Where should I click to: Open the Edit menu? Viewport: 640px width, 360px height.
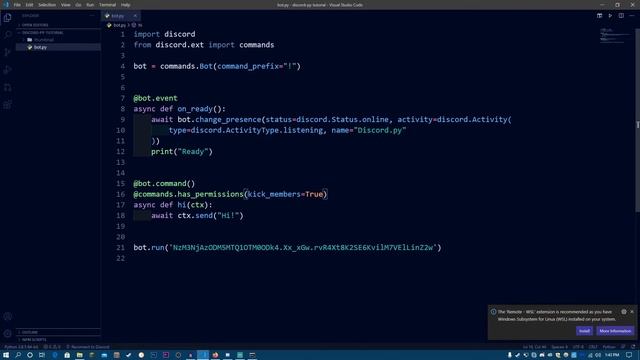pyautogui.click(x=29, y=5)
